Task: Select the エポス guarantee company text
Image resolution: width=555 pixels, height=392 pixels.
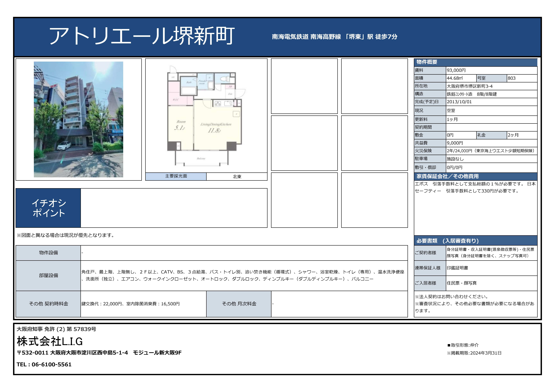Action: pyautogui.click(x=475, y=187)
